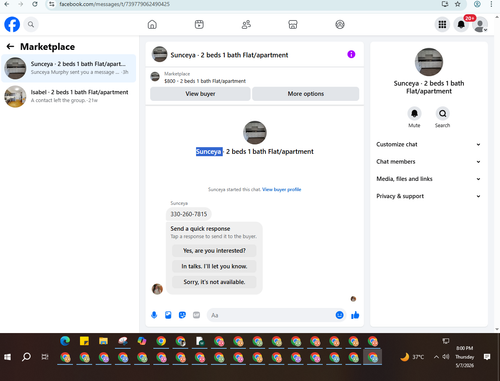
Task: Click the volume speaker tray icon
Action: click(x=446, y=357)
